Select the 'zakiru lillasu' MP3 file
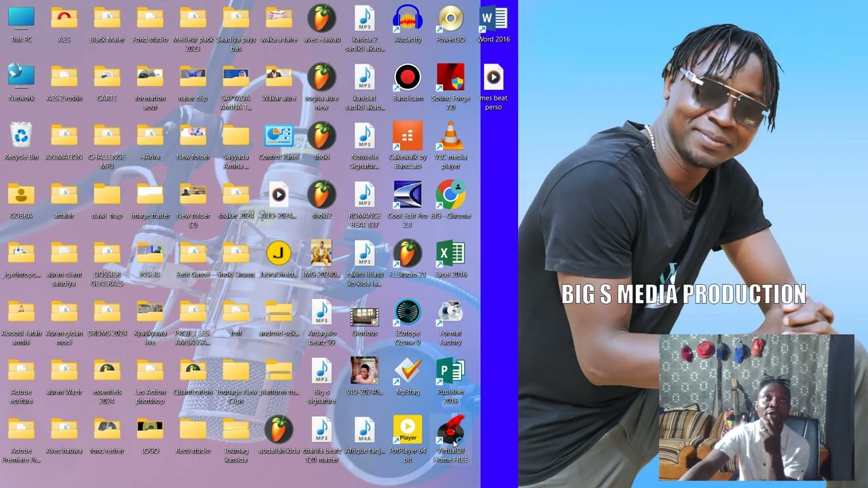The image size is (868, 488). tap(365, 253)
